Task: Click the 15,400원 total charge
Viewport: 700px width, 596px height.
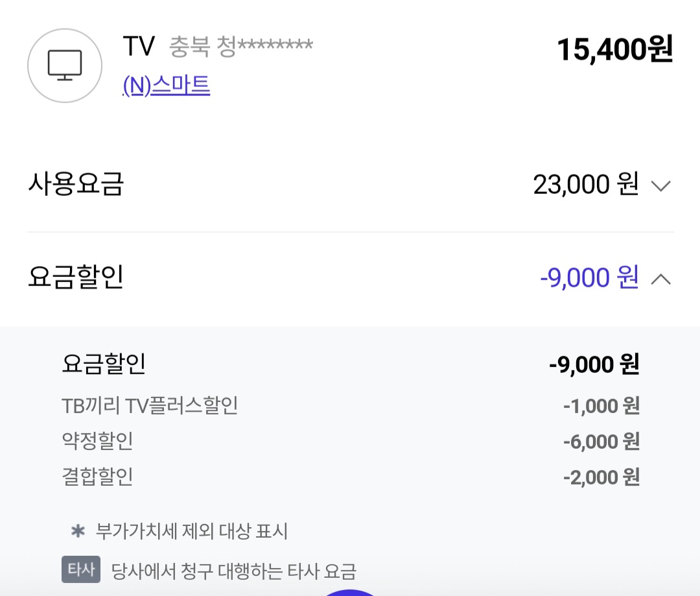Action: coord(614,50)
